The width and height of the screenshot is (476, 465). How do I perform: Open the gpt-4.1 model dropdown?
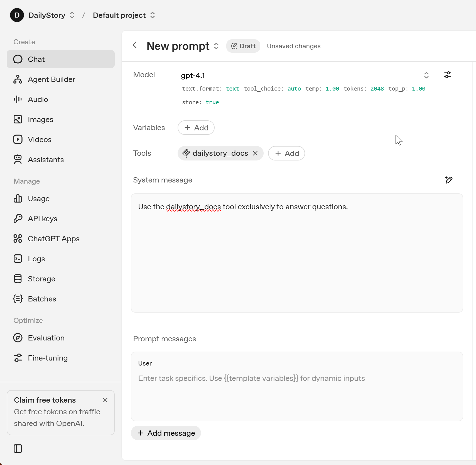coord(426,75)
